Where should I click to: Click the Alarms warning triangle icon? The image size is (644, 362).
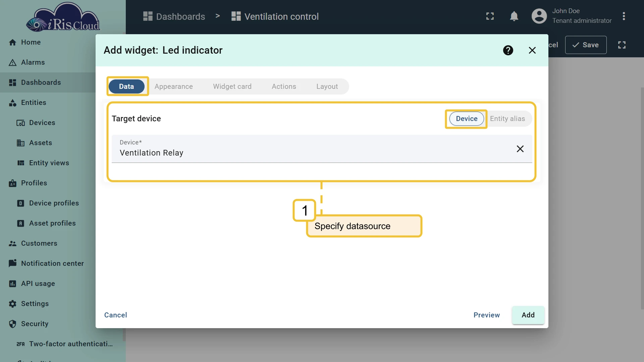tap(12, 62)
